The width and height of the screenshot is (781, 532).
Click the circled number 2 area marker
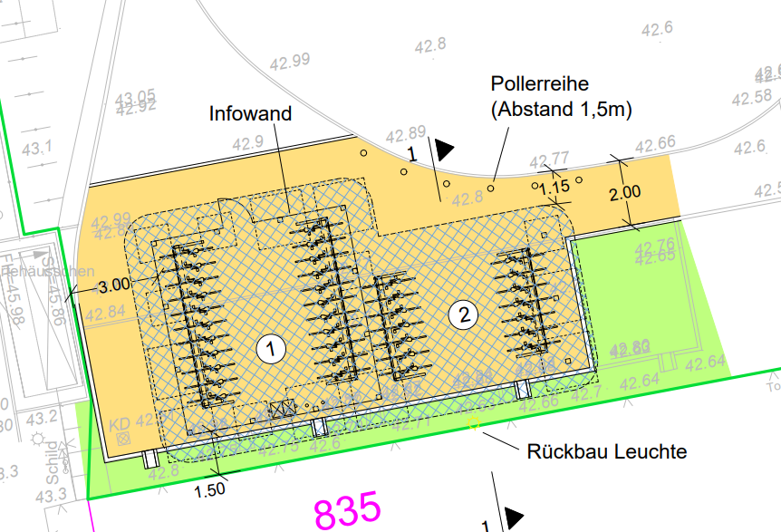(x=463, y=315)
